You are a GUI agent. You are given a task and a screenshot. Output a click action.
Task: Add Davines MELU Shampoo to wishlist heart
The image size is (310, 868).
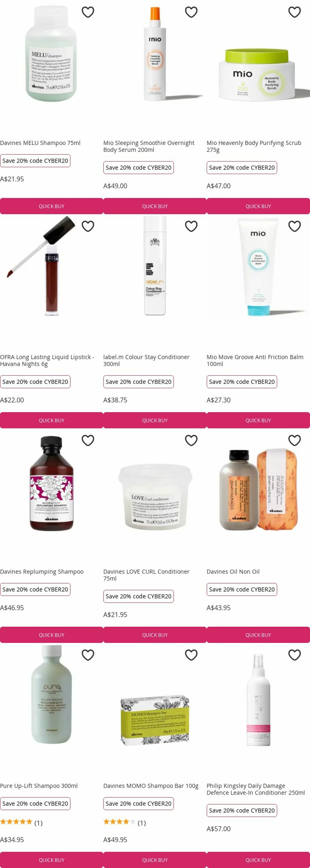pyautogui.click(x=88, y=12)
